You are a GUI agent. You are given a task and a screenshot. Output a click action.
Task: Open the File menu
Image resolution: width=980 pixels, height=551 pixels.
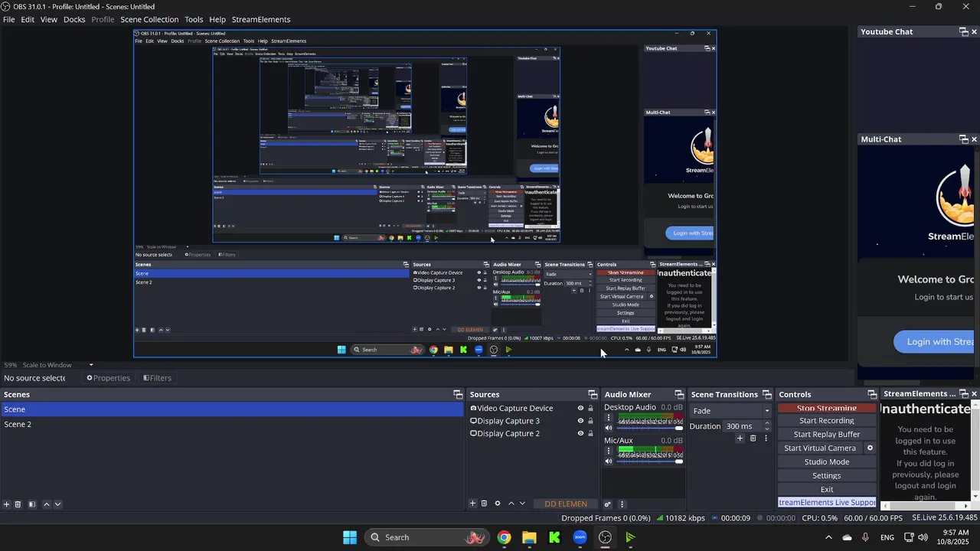tap(9, 19)
